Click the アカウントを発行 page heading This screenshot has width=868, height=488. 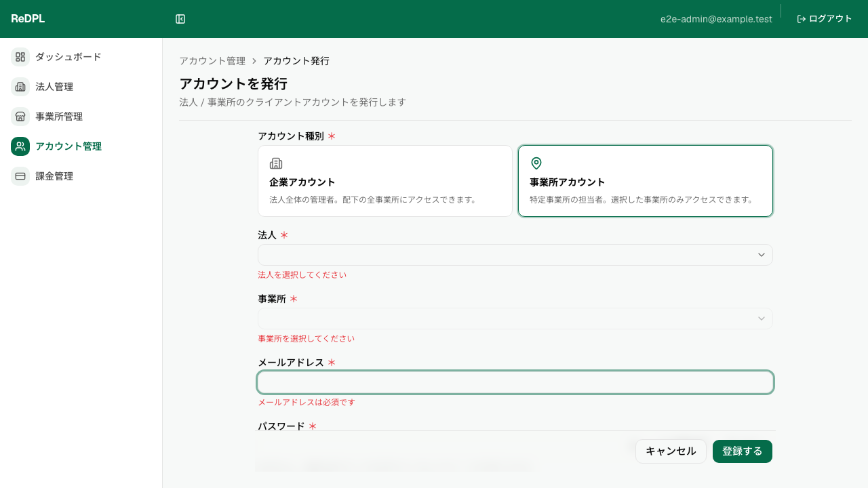(x=233, y=84)
